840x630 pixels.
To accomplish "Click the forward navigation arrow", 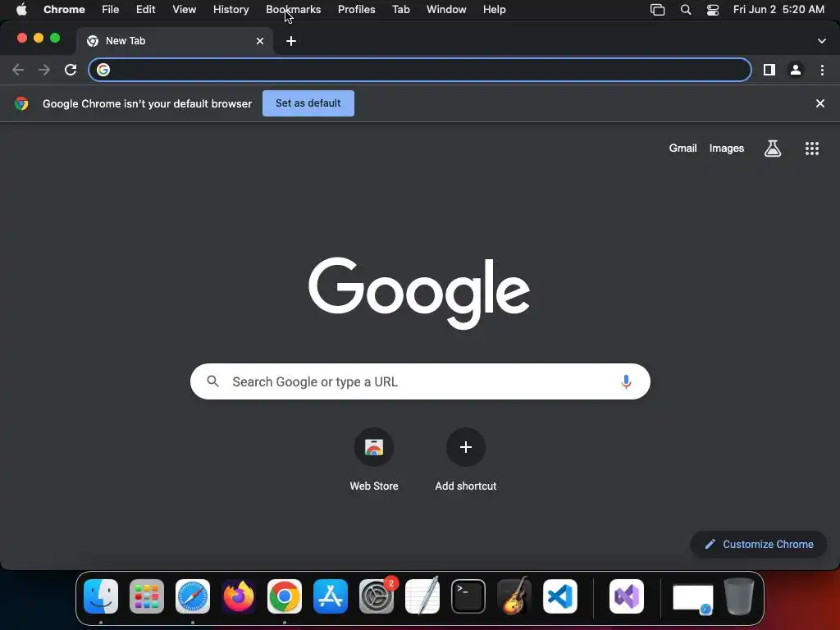I will pyautogui.click(x=44, y=70).
